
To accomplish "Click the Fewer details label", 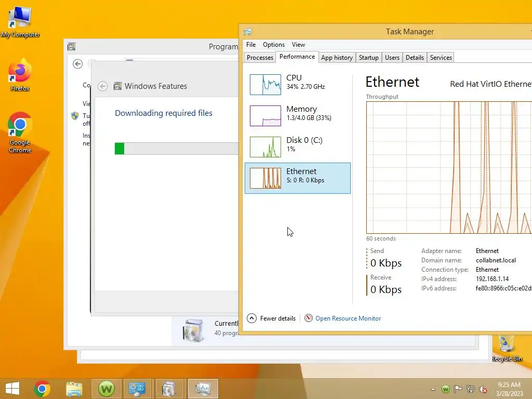I will click(278, 318).
